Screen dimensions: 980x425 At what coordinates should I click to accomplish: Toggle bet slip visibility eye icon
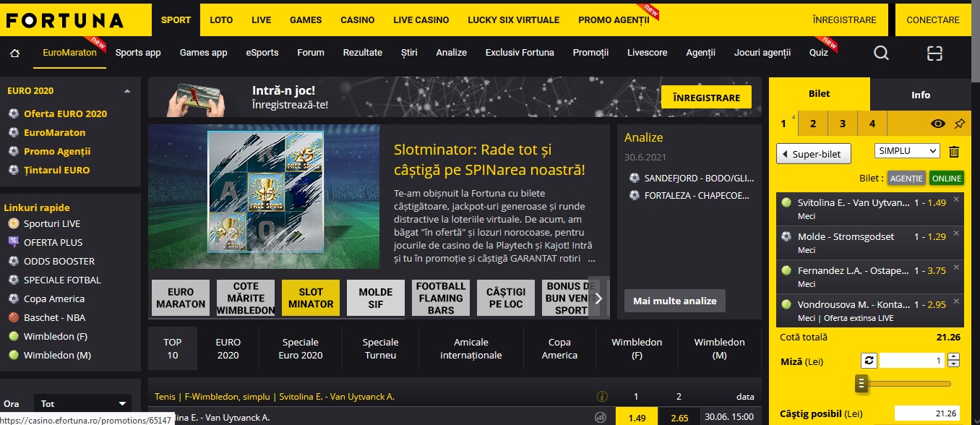938,124
